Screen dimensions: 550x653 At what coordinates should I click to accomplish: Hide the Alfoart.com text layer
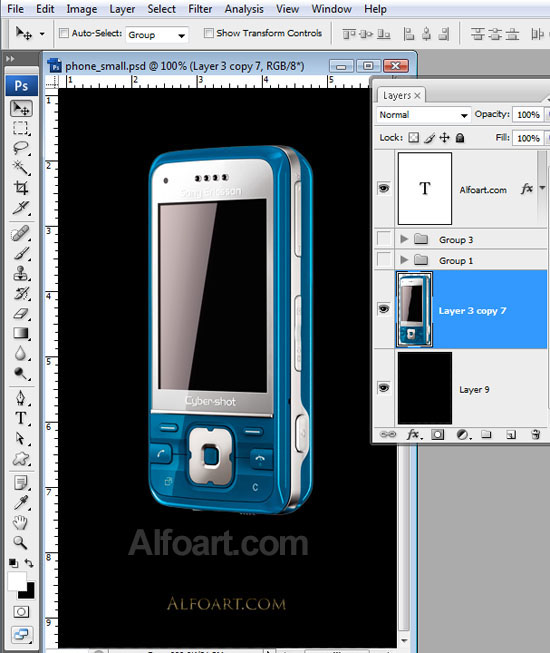point(384,188)
